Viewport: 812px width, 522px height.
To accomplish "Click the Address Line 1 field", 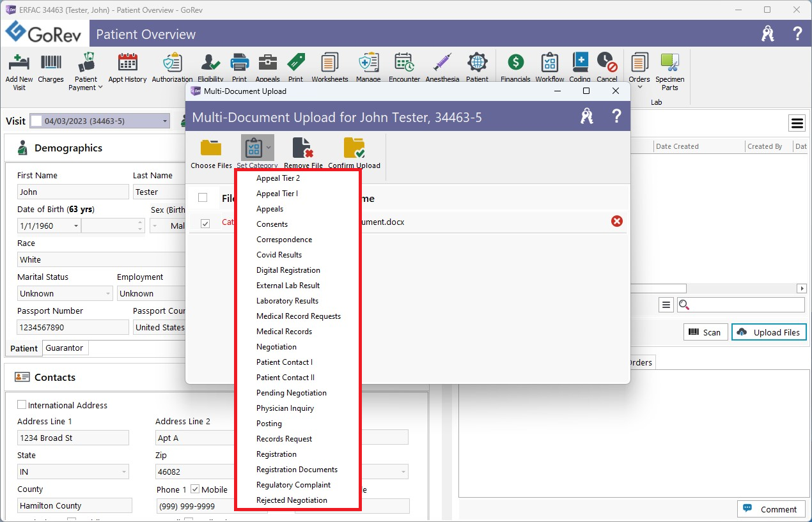I will point(73,438).
